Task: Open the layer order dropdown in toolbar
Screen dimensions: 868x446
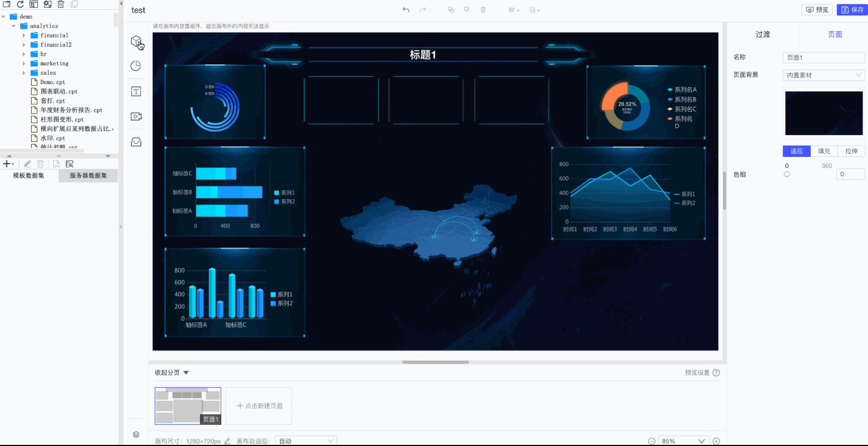Action: [535, 10]
